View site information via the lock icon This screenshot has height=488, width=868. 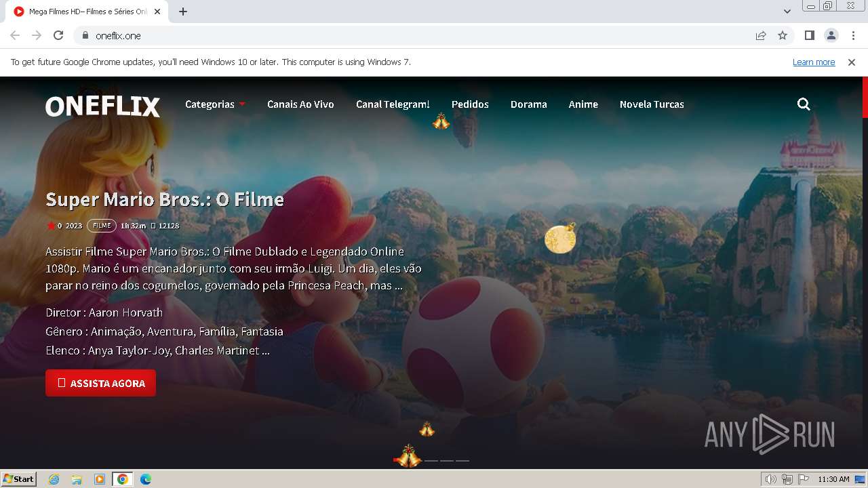[85, 35]
